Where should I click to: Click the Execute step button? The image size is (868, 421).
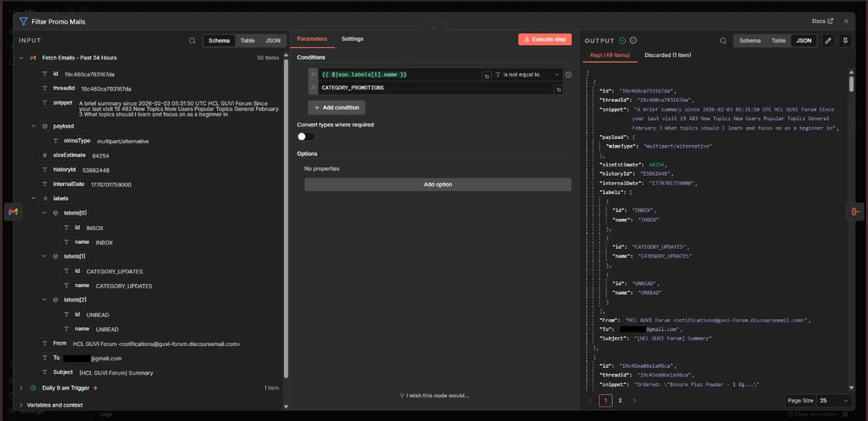pyautogui.click(x=544, y=39)
